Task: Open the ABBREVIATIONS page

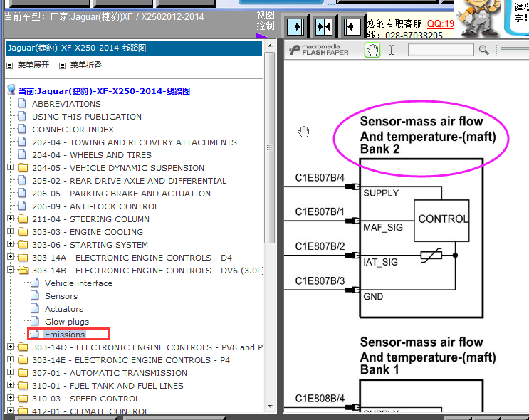Action: 66,104
